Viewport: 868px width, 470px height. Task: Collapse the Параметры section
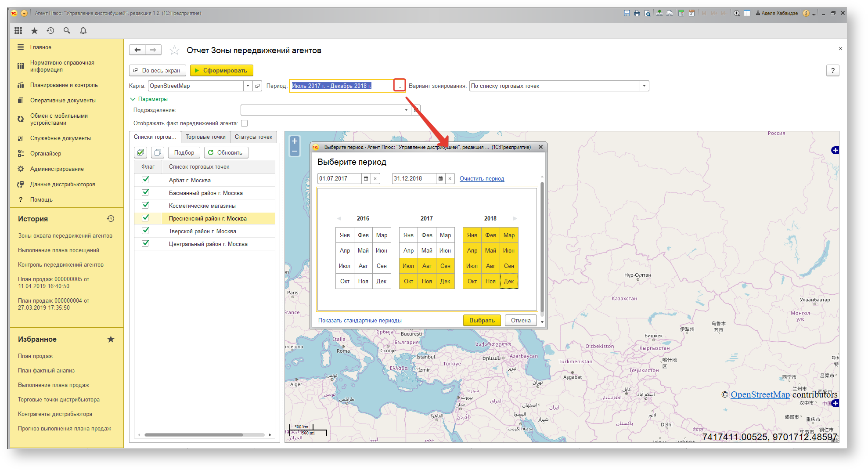pyautogui.click(x=149, y=99)
